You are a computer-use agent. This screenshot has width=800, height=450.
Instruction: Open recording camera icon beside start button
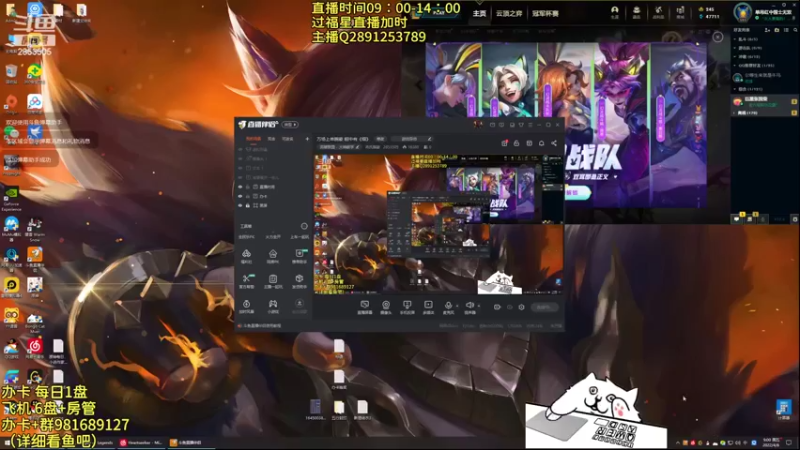(497, 307)
